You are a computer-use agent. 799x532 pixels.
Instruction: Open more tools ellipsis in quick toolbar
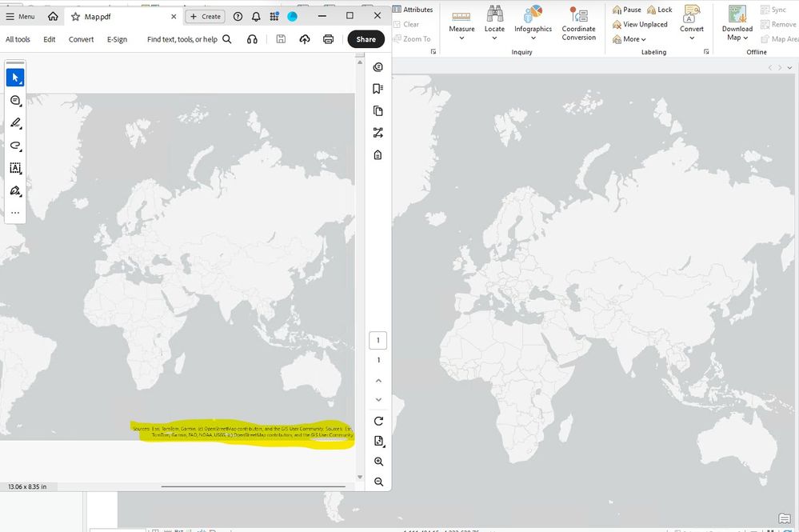tap(15, 213)
